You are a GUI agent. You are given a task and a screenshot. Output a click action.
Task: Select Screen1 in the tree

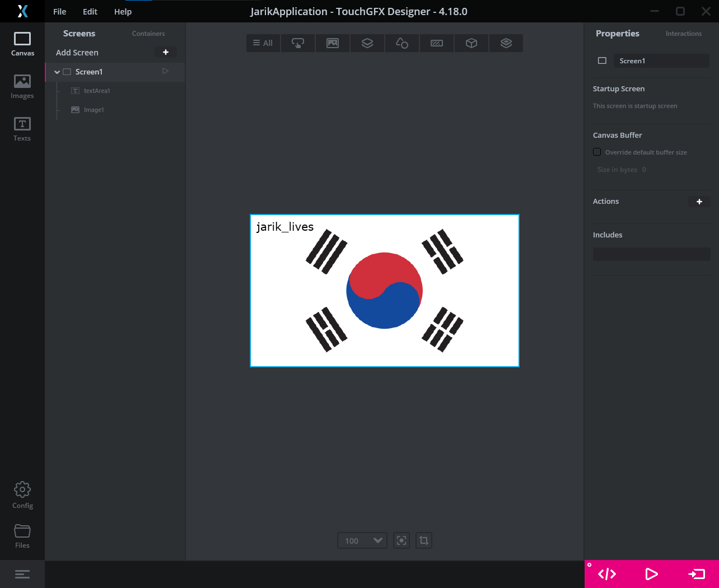(x=115, y=72)
